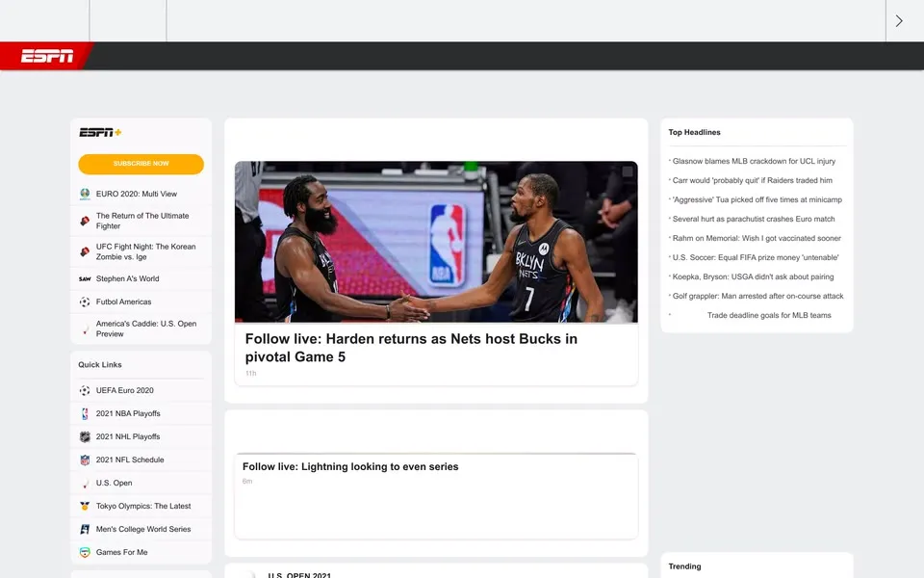Image resolution: width=924 pixels, height=578 pixels.
Task: Open Futbol Americas link
Action: (124, 302)
